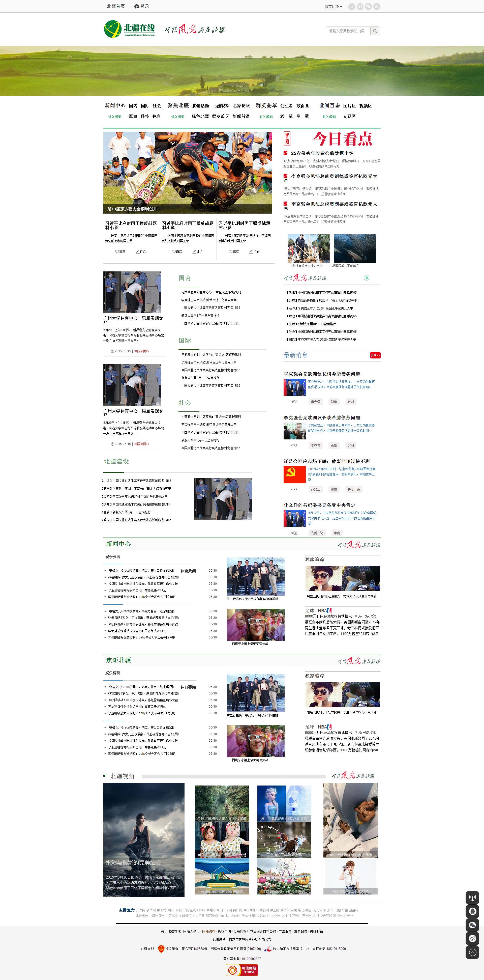Click the 北疆建设 section heading

click(116, 461)
